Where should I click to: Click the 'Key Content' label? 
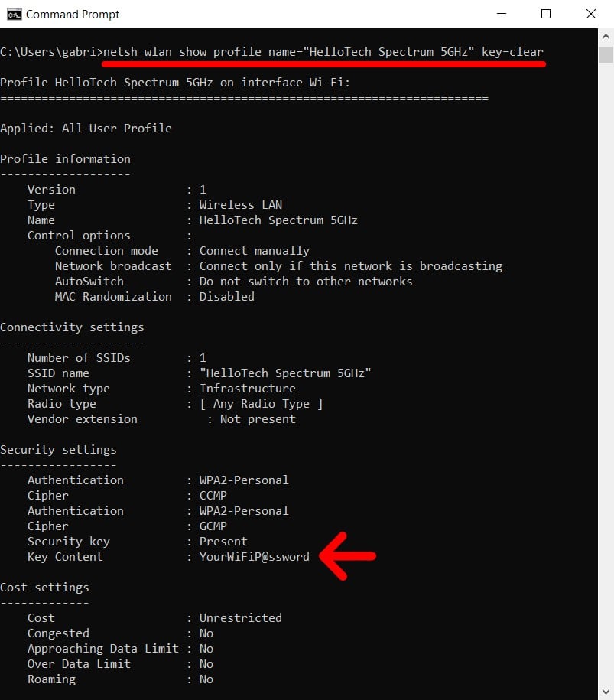click(x=65, y=557)
